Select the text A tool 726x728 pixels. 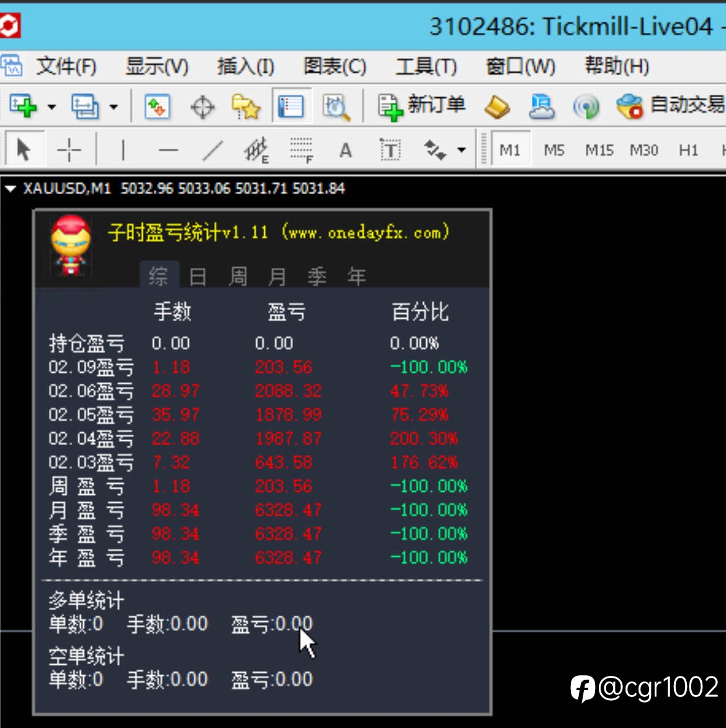345,151
